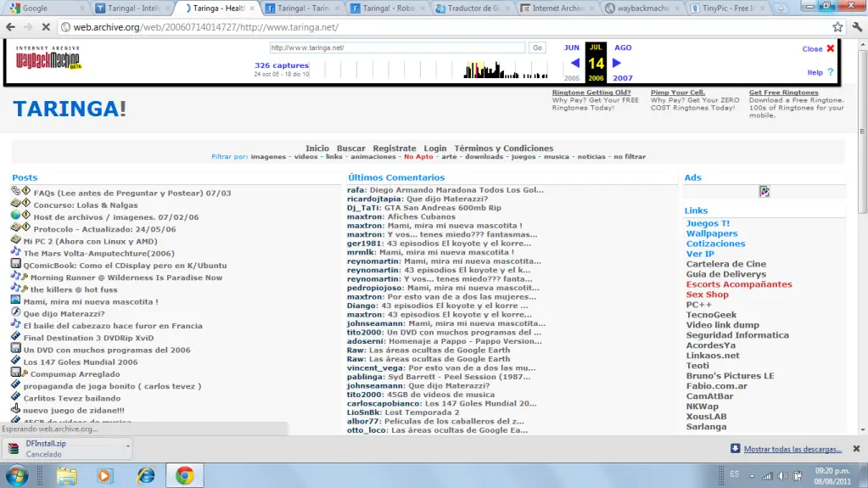Image resolution: width=868 pixels, height=488 pixels.
Task: Open Wayback Help question mark
Action: tap(830, 72)
